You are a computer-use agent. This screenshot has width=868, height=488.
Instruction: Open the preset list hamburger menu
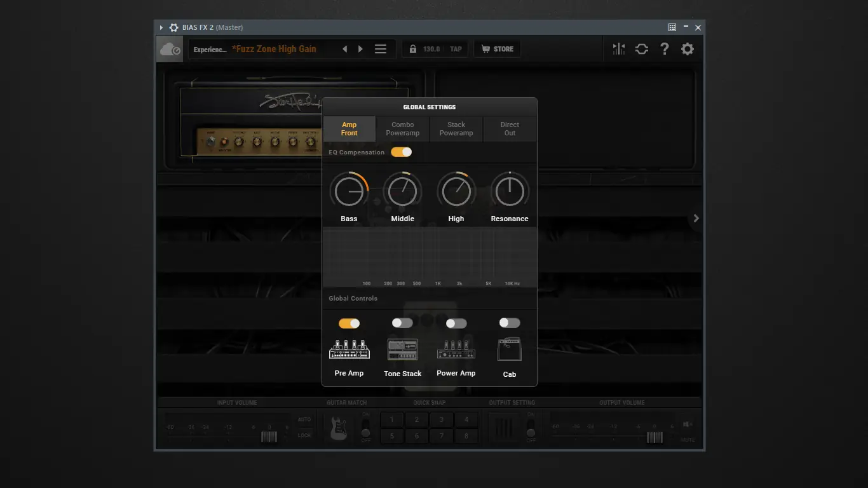tap(381, 49)
